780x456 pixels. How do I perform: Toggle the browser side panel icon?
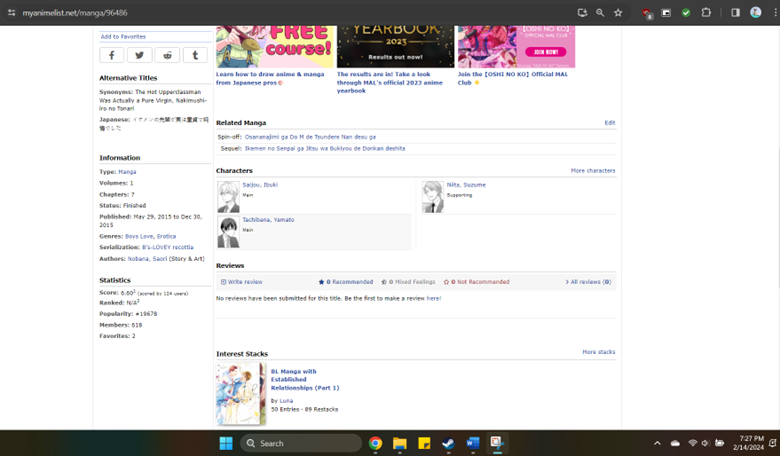735,13
